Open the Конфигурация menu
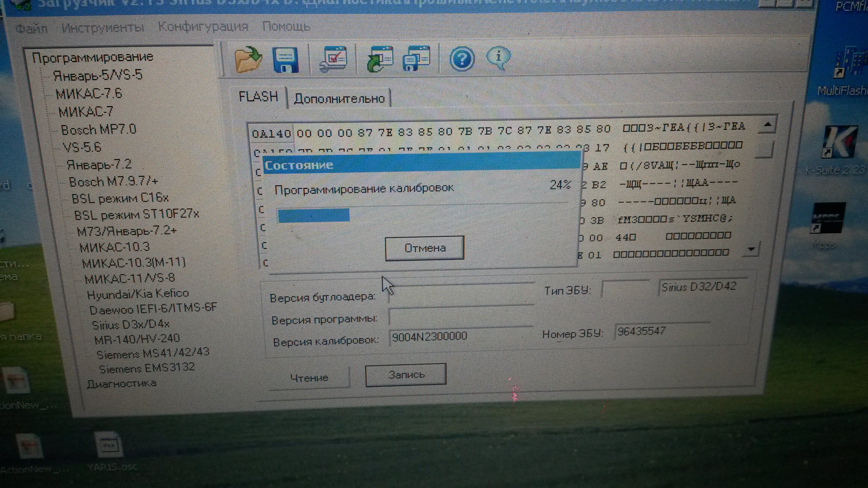The width and height of the screenshot is (868, 488). [x=203, y=27]
